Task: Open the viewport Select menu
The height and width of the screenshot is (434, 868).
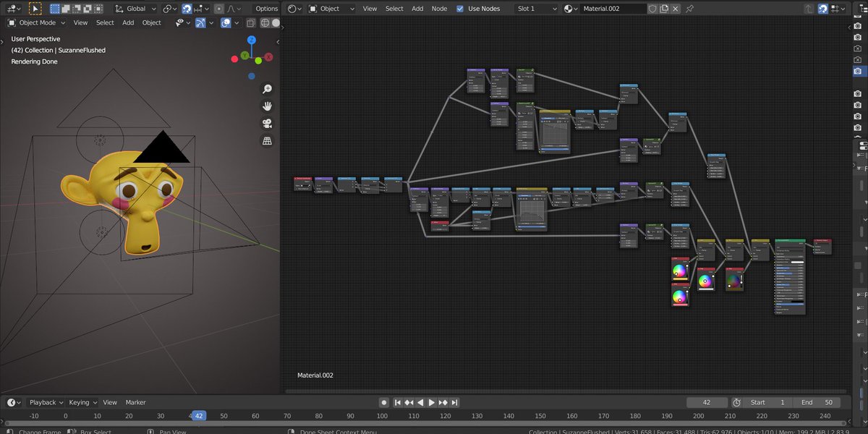Action: (105, 22)
